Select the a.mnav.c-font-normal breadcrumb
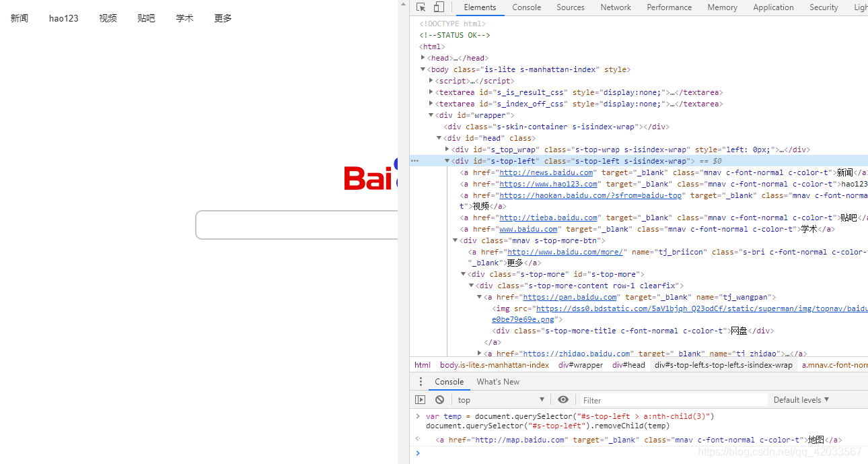 coord(834,365)
